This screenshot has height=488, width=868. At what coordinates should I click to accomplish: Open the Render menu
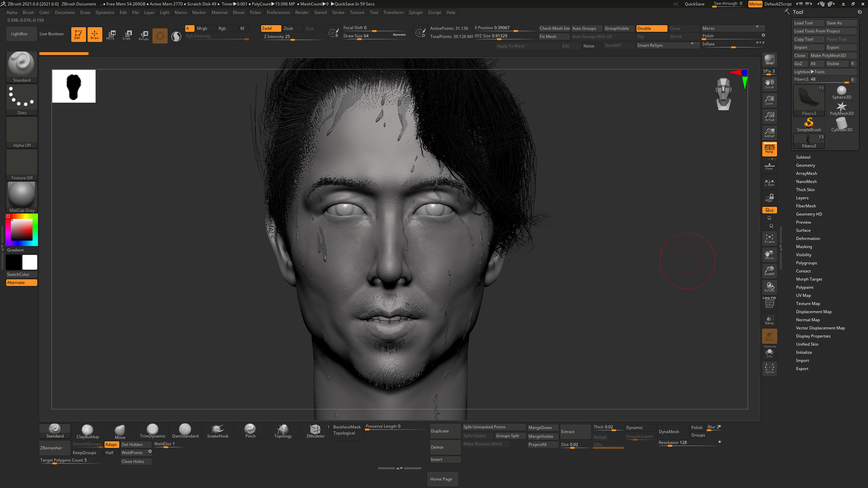[301, 12]
